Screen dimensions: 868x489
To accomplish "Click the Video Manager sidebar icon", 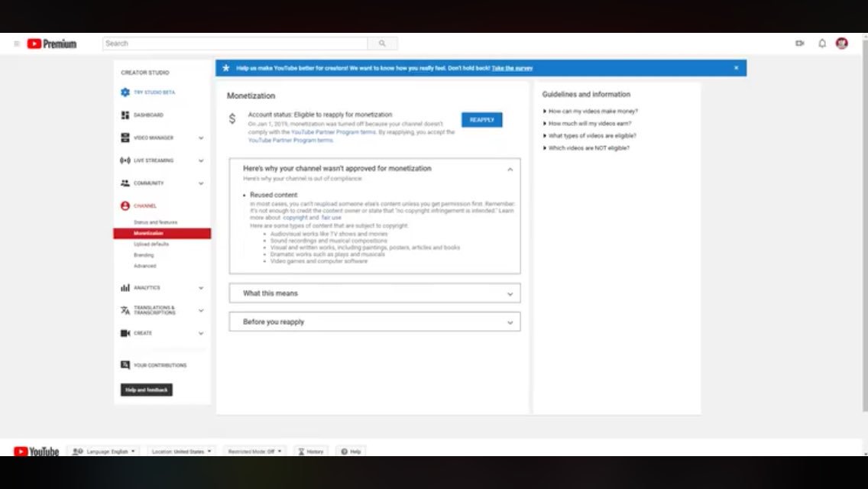I will 125,138.
